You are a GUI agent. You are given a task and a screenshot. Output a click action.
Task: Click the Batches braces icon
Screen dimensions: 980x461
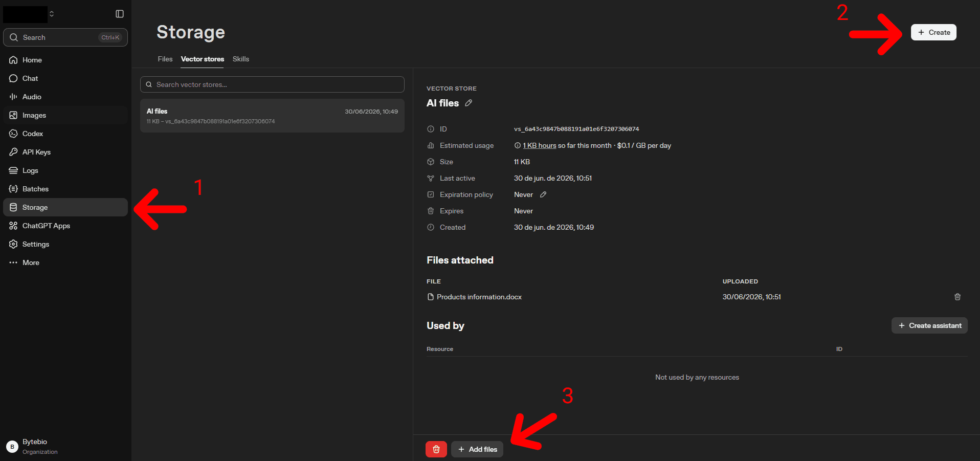pyautogui.click(x=13, y=189)
